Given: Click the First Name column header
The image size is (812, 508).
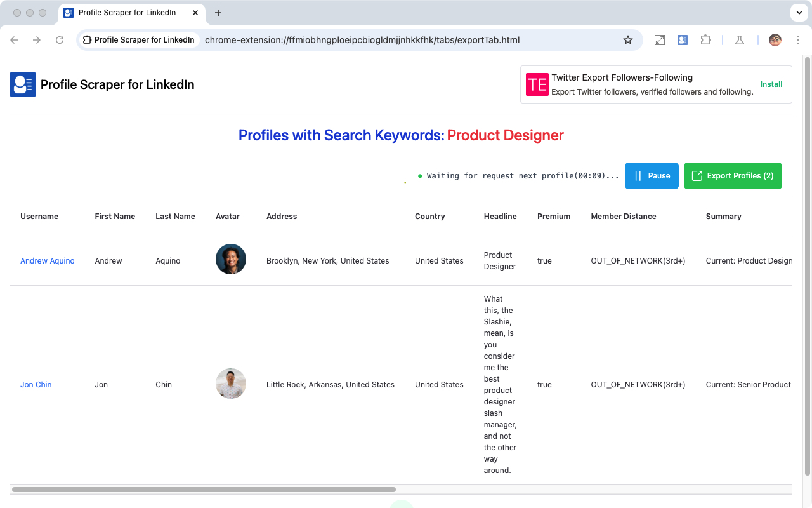Looking at the screenshot, I should tap(115, 217).
